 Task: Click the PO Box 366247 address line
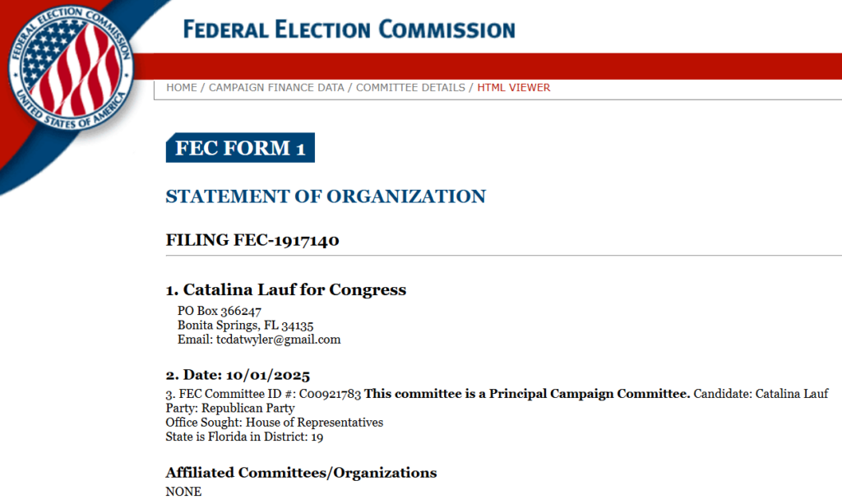tap(220, 311)
